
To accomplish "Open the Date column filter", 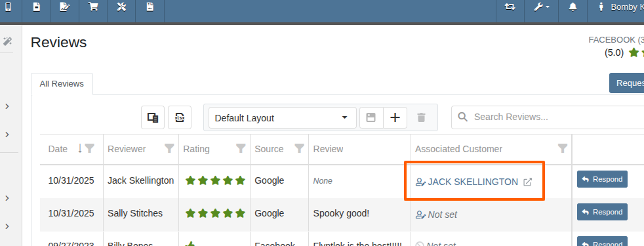I will [x=90, y=148].
